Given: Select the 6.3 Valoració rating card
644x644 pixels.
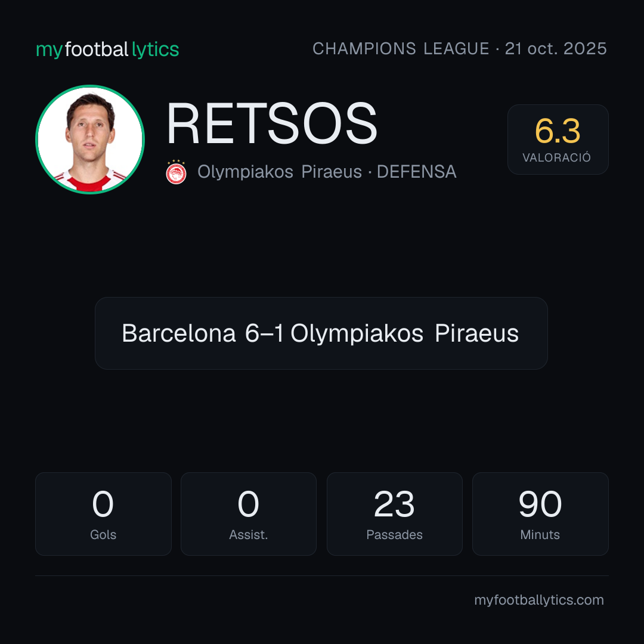Looking at the screenshot, I should (558, 140).
